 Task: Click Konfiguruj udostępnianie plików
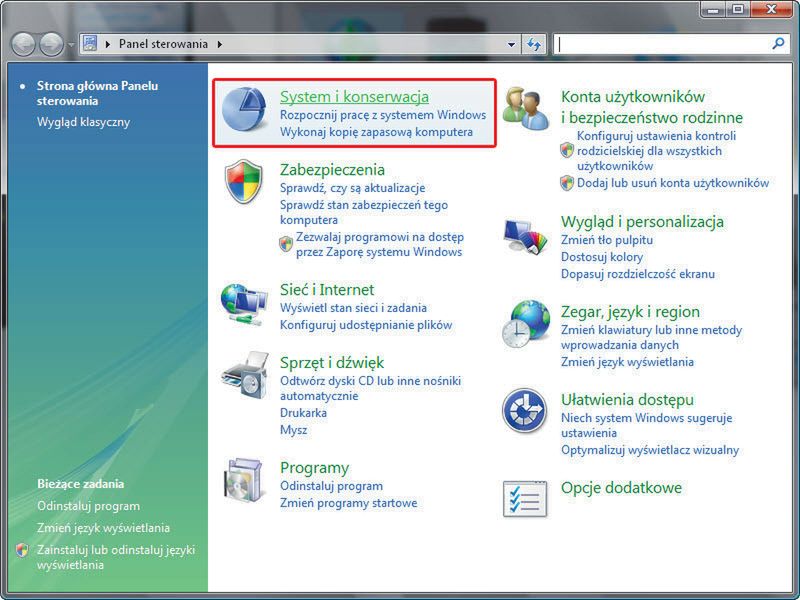366,325
